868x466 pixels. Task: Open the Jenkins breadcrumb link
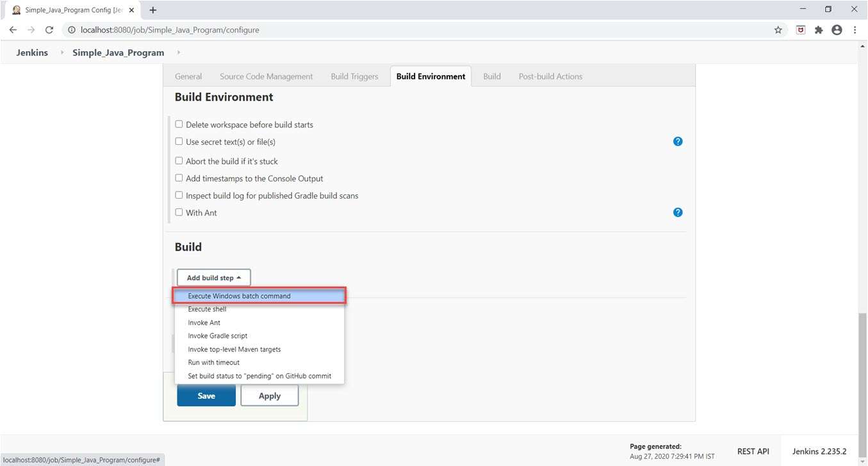(32, 53)
